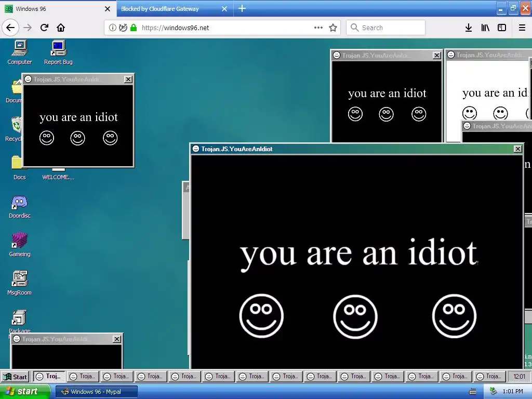Open the browser library icon
Viewport: 532px width, 399px height.
485,28
